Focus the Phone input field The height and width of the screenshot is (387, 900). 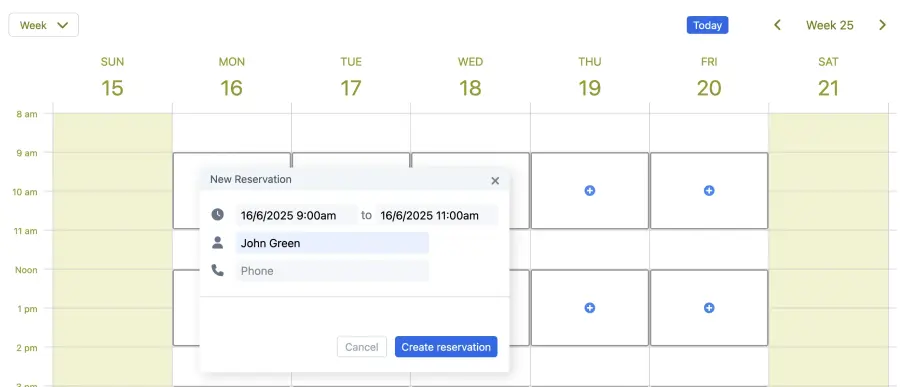pos(332,270)
